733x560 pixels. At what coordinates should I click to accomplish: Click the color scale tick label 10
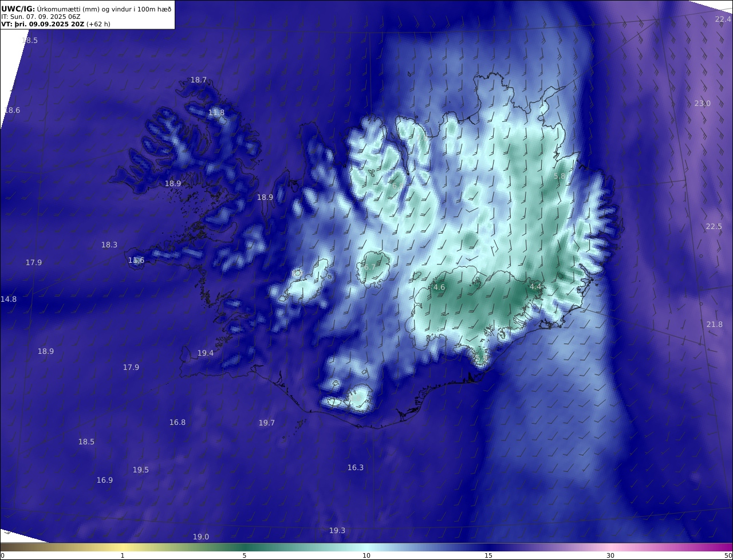click(x=366, y=555)
